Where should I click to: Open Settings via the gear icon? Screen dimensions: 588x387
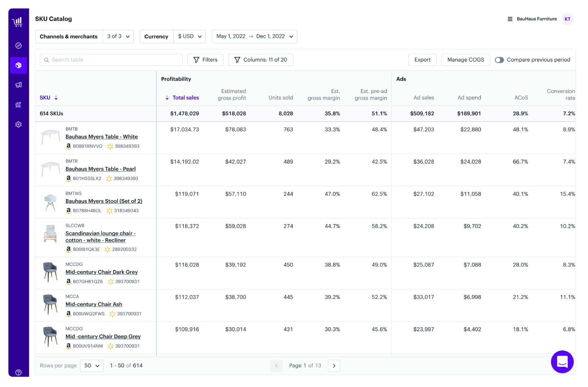click(18, 124)
